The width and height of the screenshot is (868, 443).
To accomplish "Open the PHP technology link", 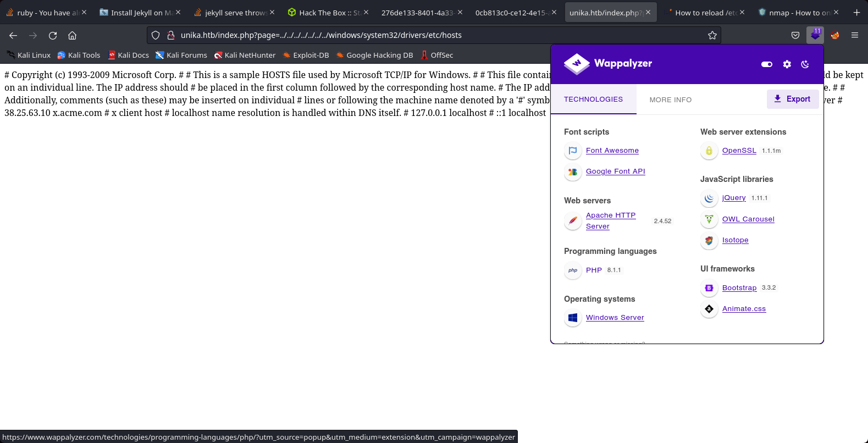I will pyautogui.click(x=594, y=270).
